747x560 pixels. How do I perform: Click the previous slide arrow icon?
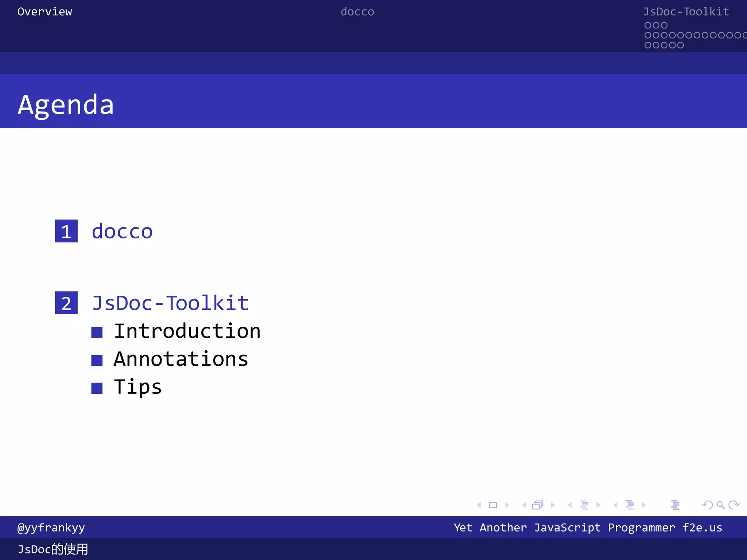click(x=479, y=505)
